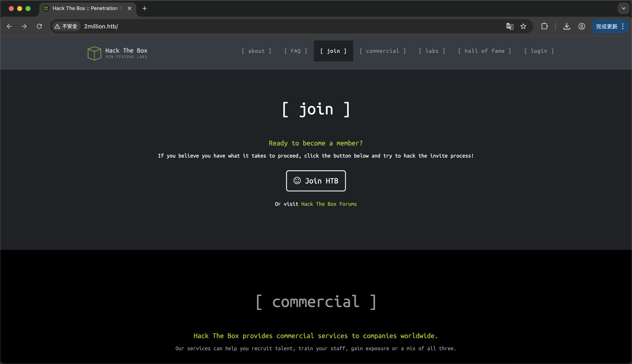
Task: Open the hall of fame nav item
Action: 484,51
